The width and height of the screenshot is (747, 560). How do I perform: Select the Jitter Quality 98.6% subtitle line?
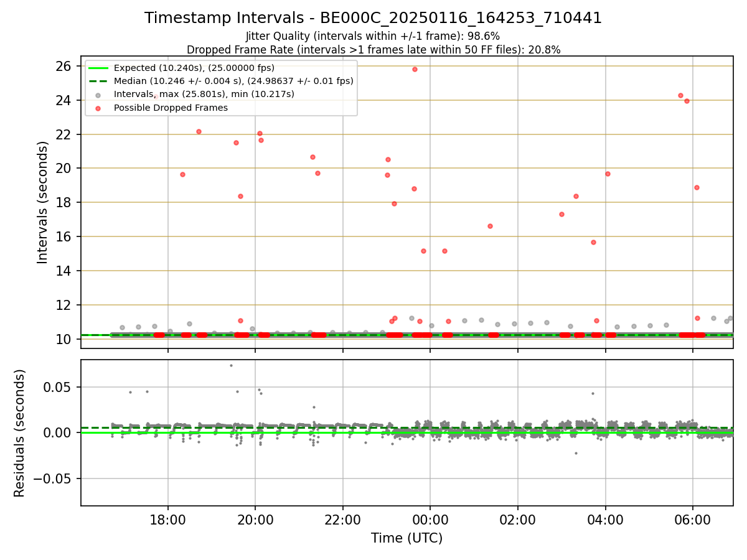(373, 36)
